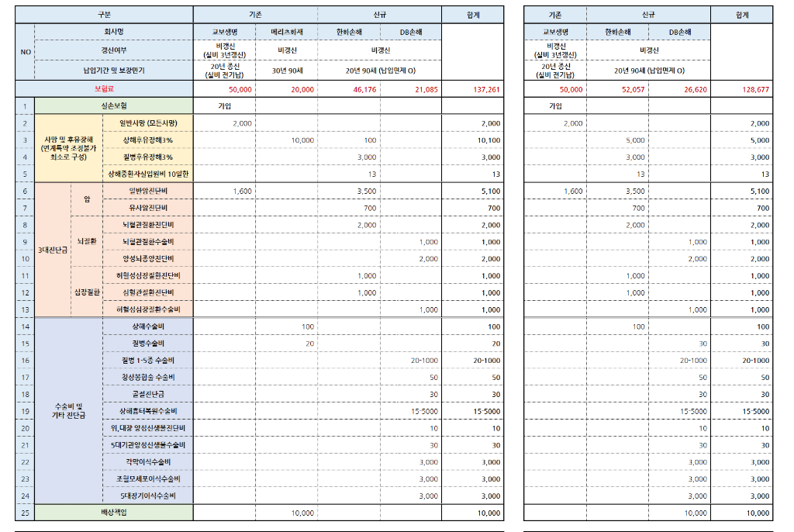794x532 pixels.
Task: Click the 3대진단금 category cell
Action: click(x=53, y=250)
